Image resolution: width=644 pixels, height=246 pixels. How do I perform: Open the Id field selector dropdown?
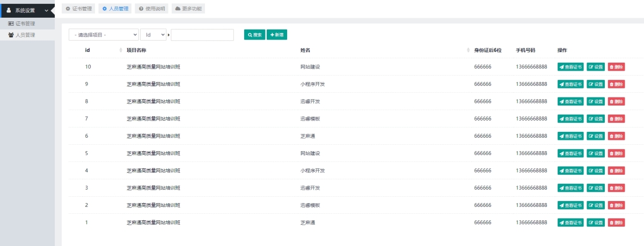(153, 35)
